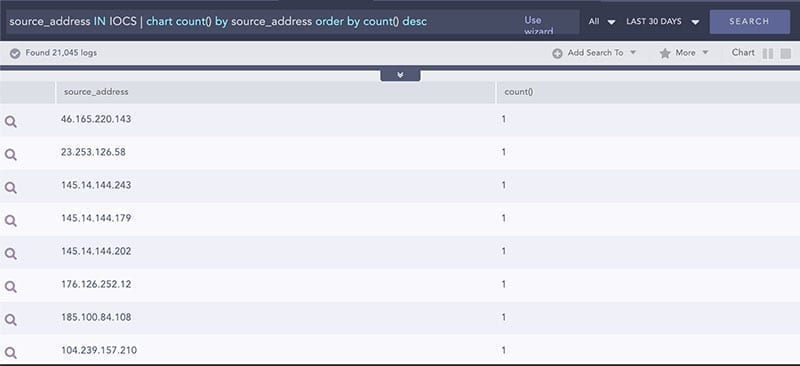
Task: Click magnifier icon for 176.126.252.12 row
Action: click(11, 287)
